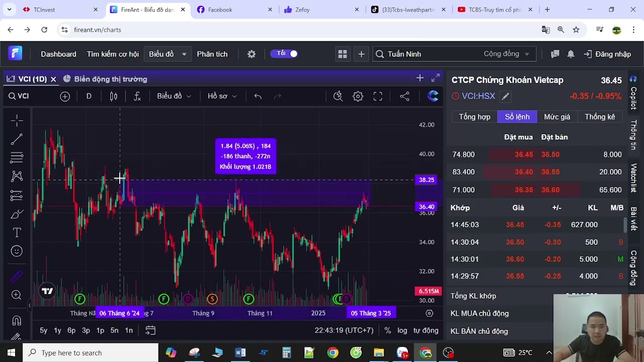
Task: Click the compare/add symbol plus icon
Action: pos(65,96)
